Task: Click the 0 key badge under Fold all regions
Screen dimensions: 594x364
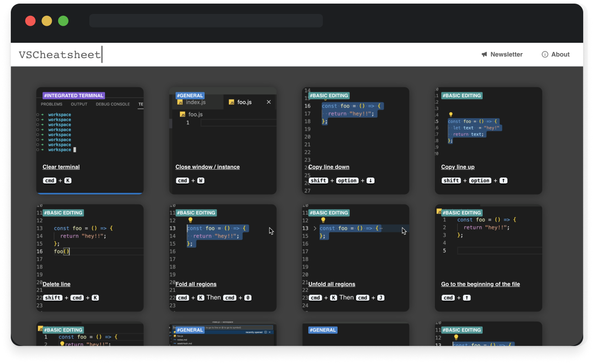Action: pos(248,298)
